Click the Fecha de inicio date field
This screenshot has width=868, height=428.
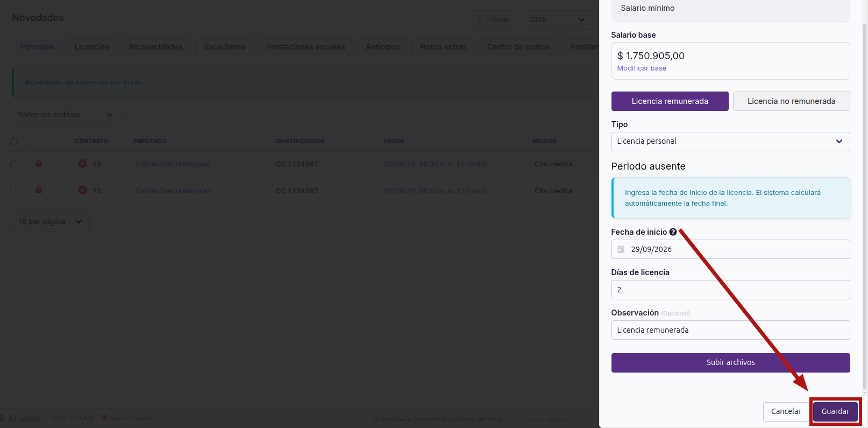(x=730, y=249)
